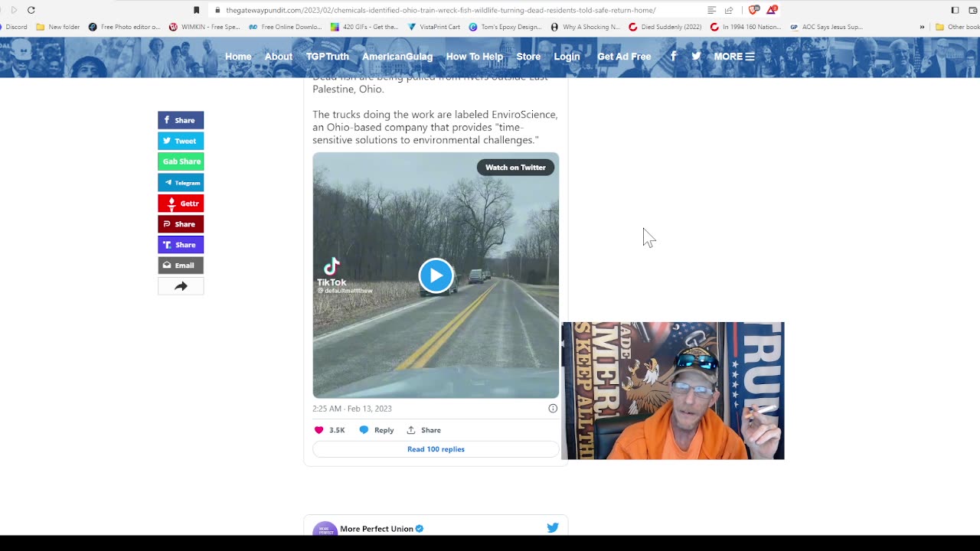Open WIMKIN bookmark
Image resolution: width=980 pixels, height=551 pixels.
coord(205,27)
